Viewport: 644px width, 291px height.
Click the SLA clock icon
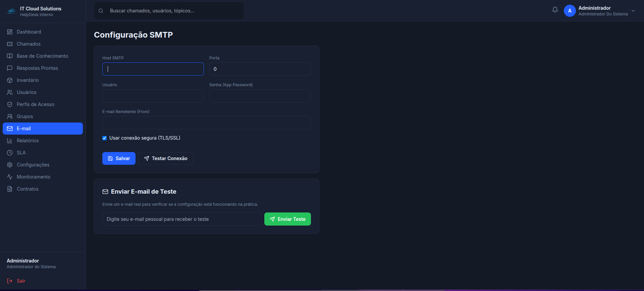(10, 153)
